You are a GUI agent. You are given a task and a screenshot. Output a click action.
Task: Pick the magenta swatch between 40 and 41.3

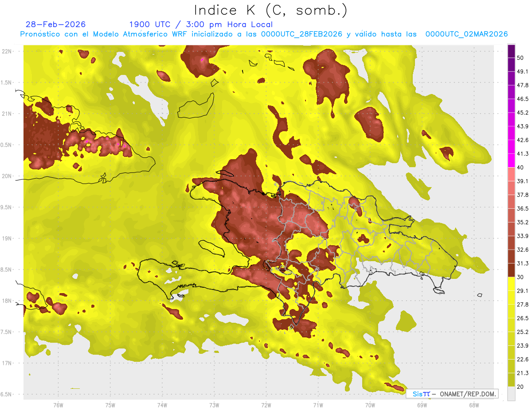coord(512,160)
